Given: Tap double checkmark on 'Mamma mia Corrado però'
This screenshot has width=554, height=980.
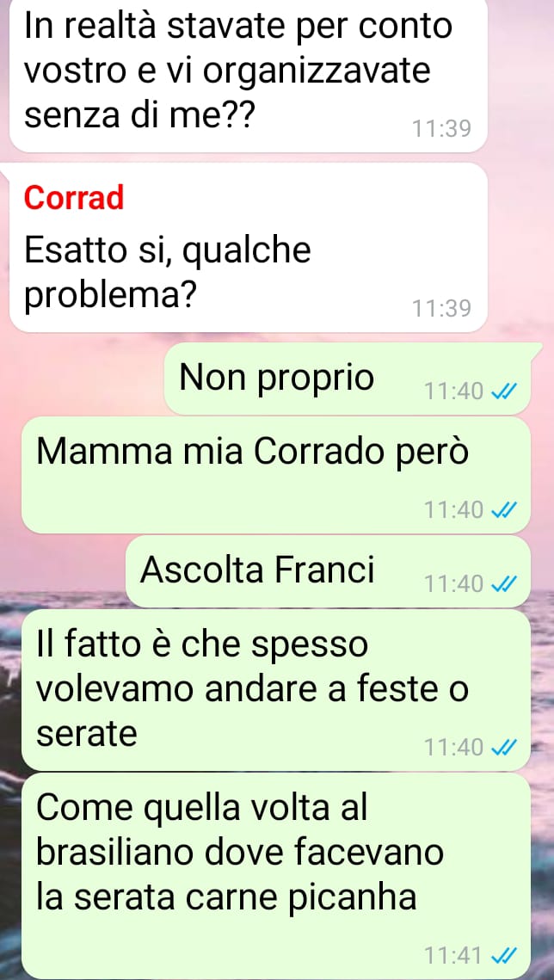Looking at the screenshot, I should 502,510.
